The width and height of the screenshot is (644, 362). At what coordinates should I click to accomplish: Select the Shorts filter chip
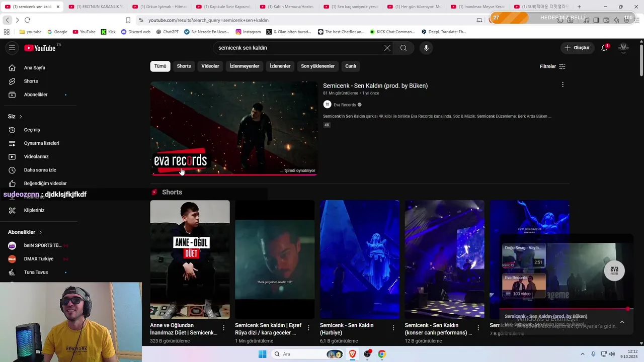(184, 66)
